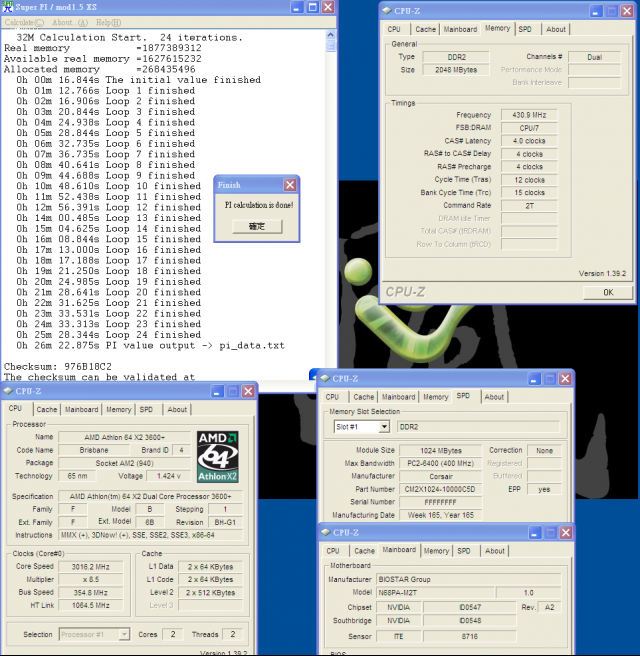This screenshot has width=640, height=656.
Task: Minimize the CPU-Z SPD window
Action: (x=534, y=379)
